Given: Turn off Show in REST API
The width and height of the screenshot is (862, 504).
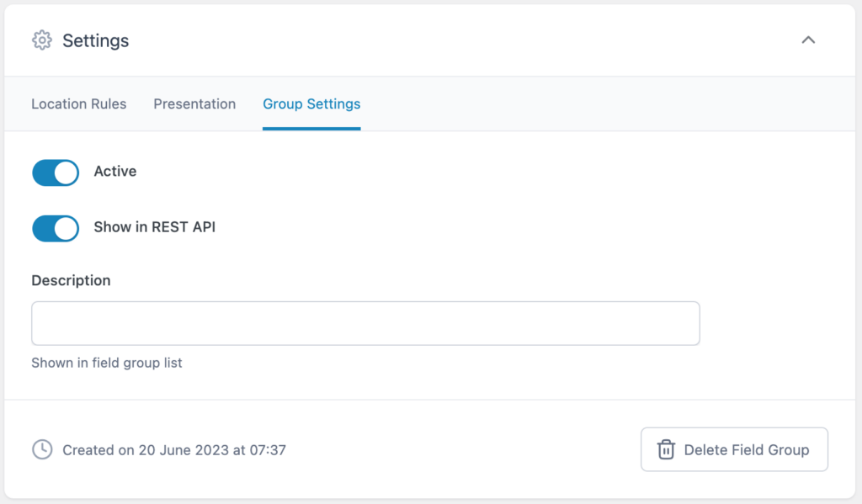Looking at the screenshot, I should pyautogui.click(x=55, y=228).
